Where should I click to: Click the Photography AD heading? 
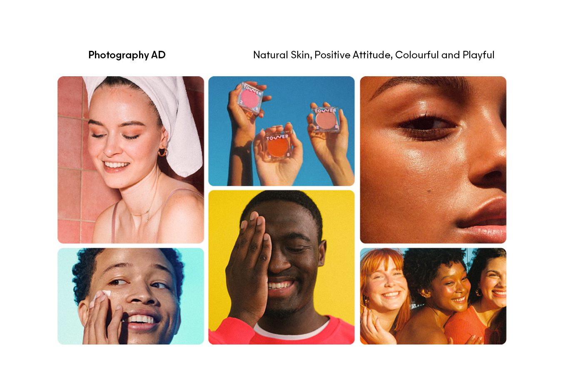127,55
